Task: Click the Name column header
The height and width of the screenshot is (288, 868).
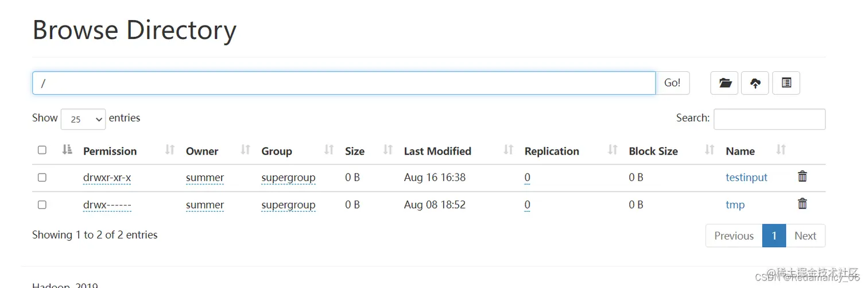Action: (740, 151)
